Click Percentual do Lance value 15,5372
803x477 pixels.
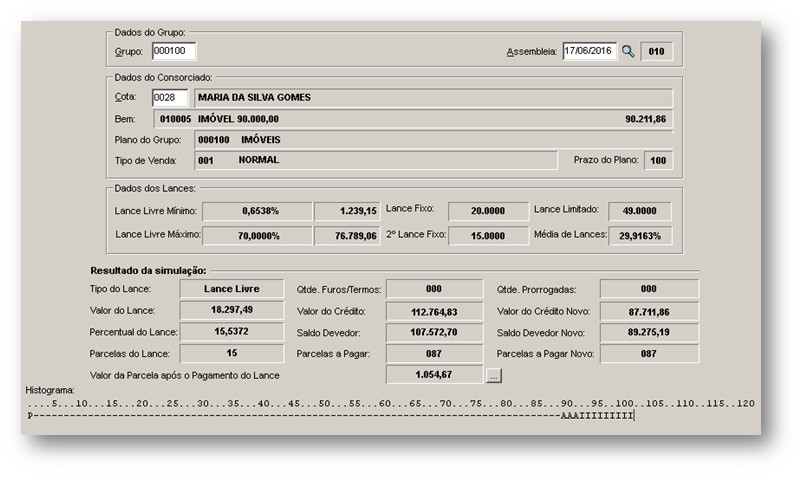click(231, 331)
